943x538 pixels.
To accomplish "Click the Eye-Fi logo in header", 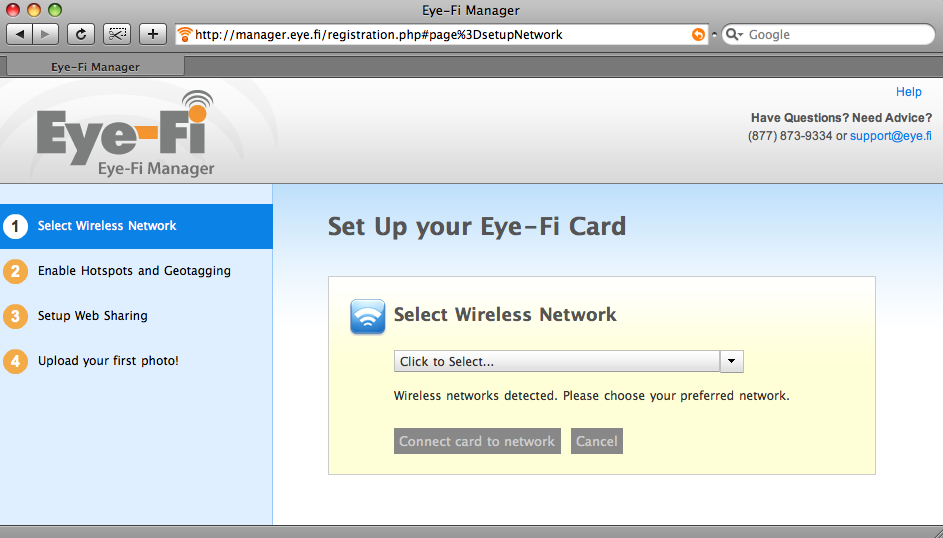I will tap(126, 133).
